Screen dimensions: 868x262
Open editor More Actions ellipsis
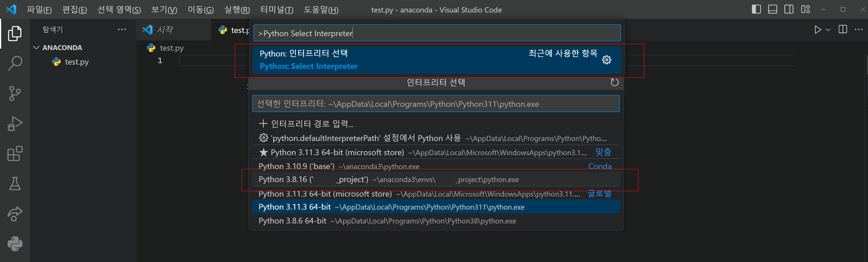pyautogui.click(x=858, y=30)
